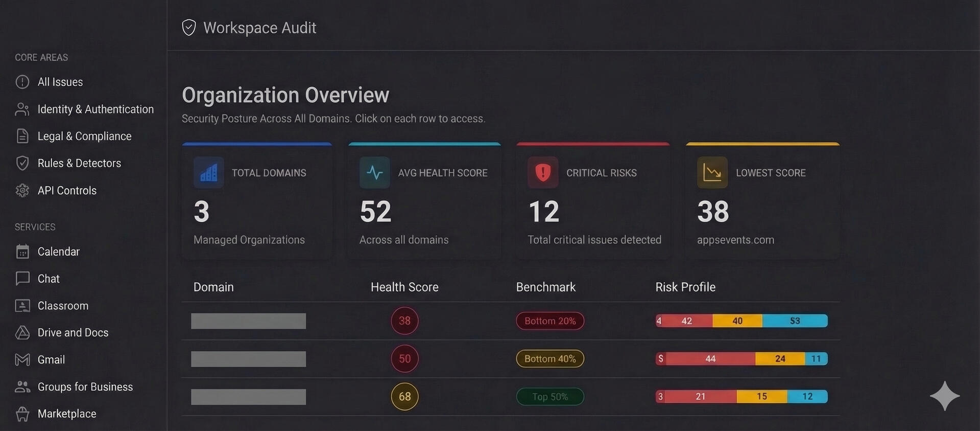Click the blue 53 risk profile segment
Image resolution: width=980 pixels, height=431 pixels.
coord(795,321)
